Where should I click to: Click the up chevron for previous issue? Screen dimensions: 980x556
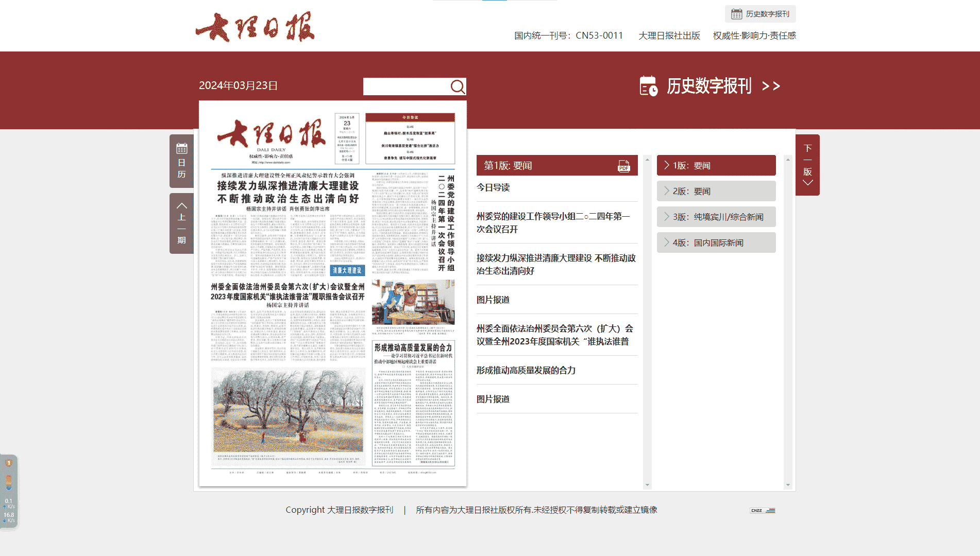coord(181,205)
